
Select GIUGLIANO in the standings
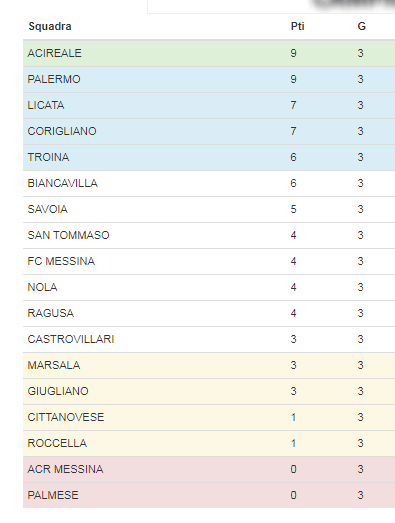pyautogui.click(x=58, y=392)
